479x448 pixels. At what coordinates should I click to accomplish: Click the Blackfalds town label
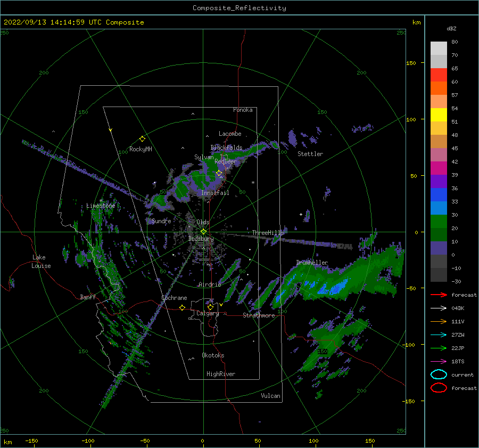[226, 148]
